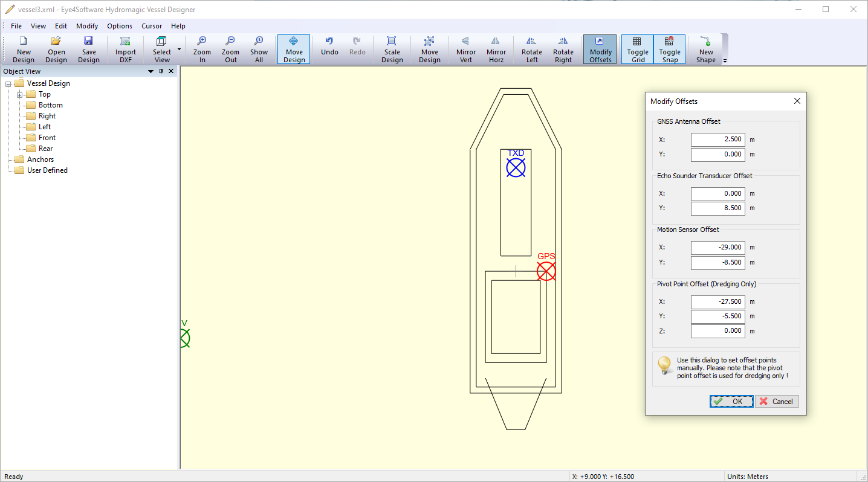The image size is (868, 482).
Task: Cancel the Modify Offsets dialog
Action: point(777,401)
